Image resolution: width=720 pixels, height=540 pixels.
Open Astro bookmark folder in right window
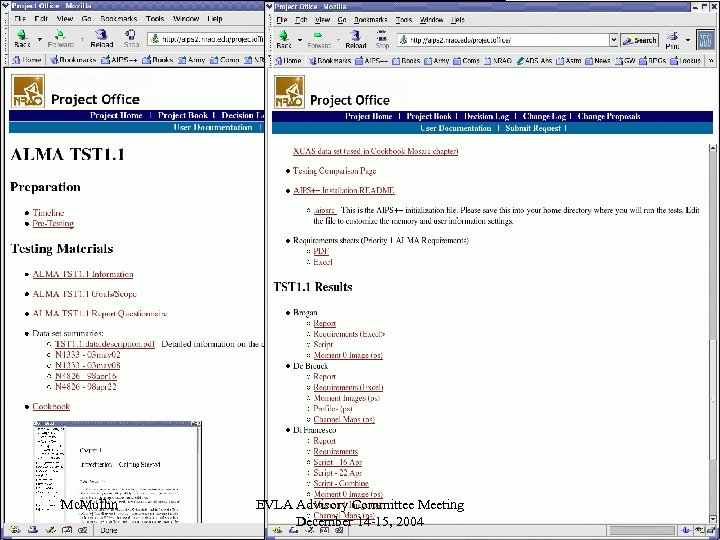pyautogui.click(x=568, y=60)
